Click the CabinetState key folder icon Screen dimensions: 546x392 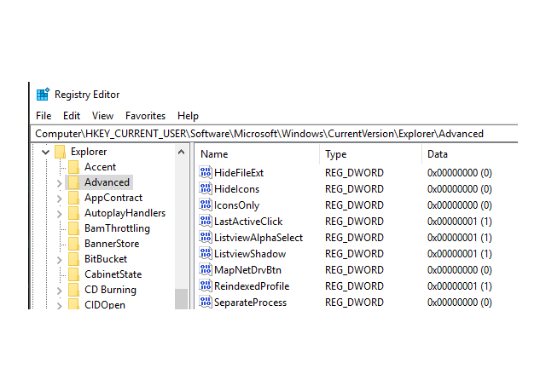pos(74,274)
